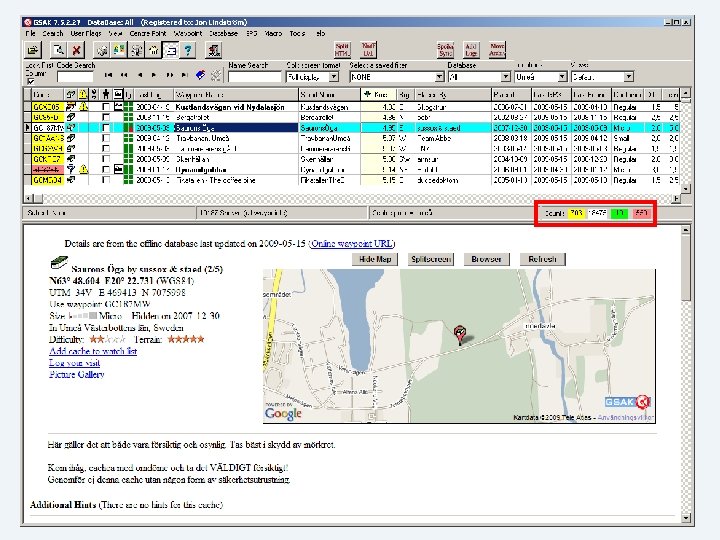Open help with the question mark icon
Image resolution: width=720 pixels, height=540 pixels.
click(190, 50)
